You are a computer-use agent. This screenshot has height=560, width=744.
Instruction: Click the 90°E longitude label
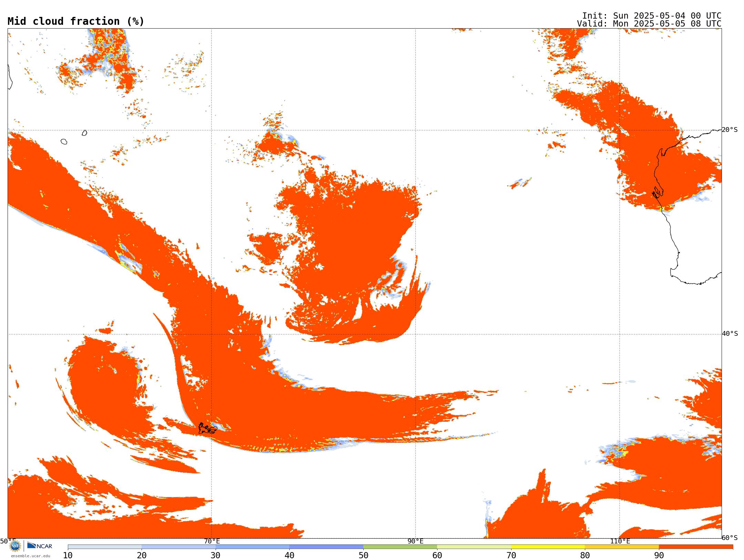pyautogui.click(x=416, y=541)
